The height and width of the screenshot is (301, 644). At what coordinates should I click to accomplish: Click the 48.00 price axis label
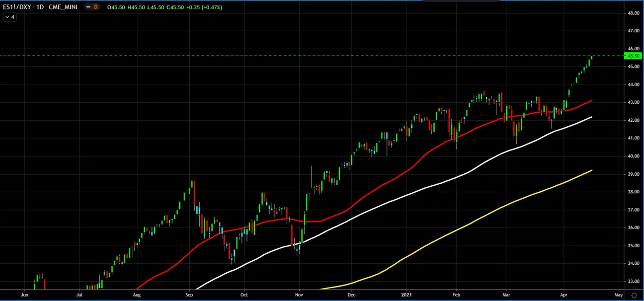click(633, 13)
